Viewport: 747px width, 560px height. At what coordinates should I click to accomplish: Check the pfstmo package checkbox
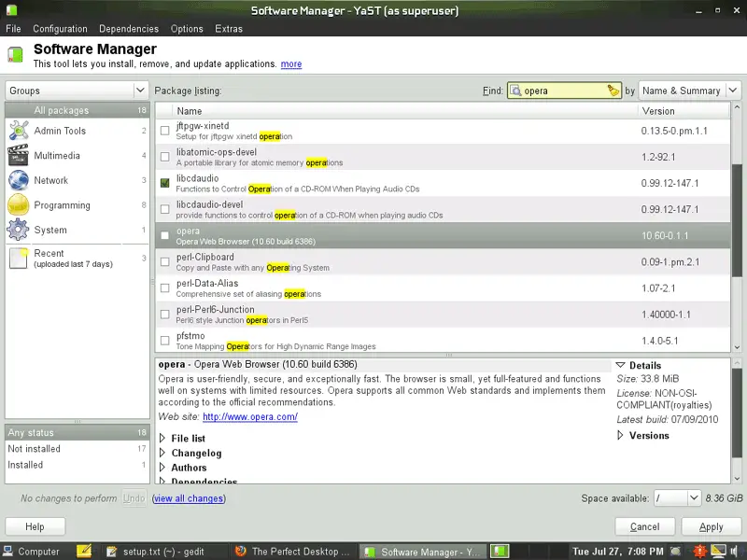165,341
